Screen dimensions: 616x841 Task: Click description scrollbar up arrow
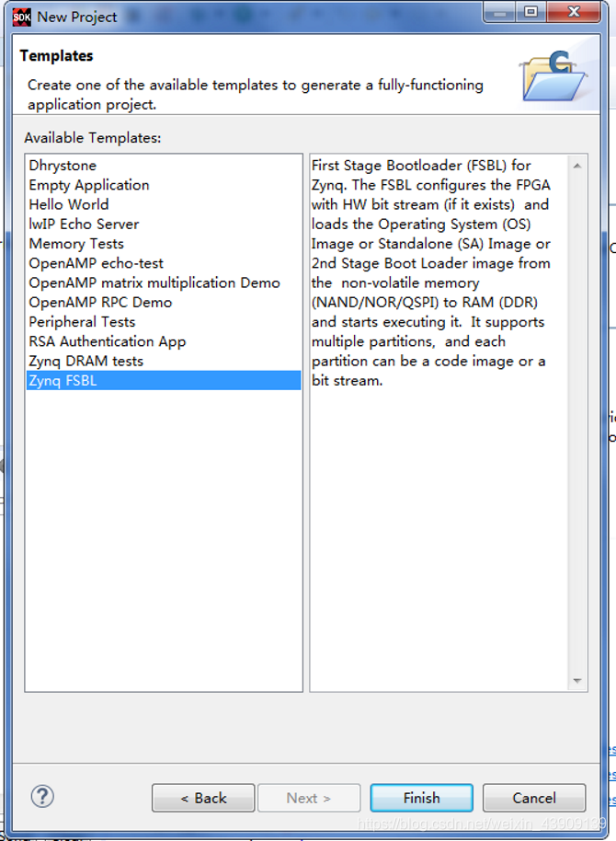pos(577,166)
